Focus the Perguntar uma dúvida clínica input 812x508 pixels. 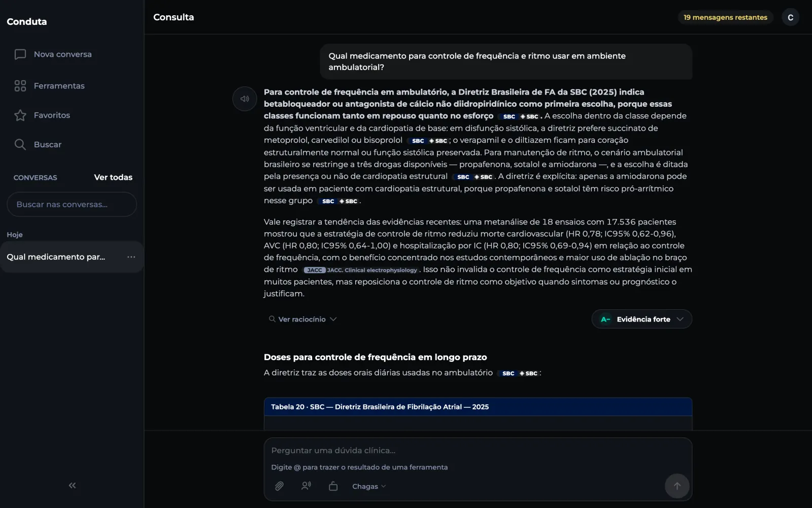pyautogui.click(x=478, y=451)
